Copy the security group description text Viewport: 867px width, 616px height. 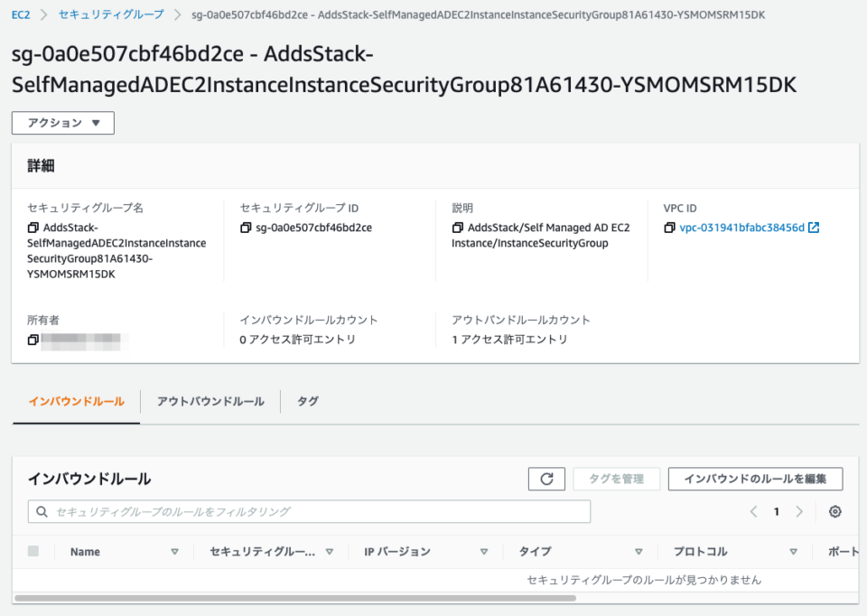point(456,228)
